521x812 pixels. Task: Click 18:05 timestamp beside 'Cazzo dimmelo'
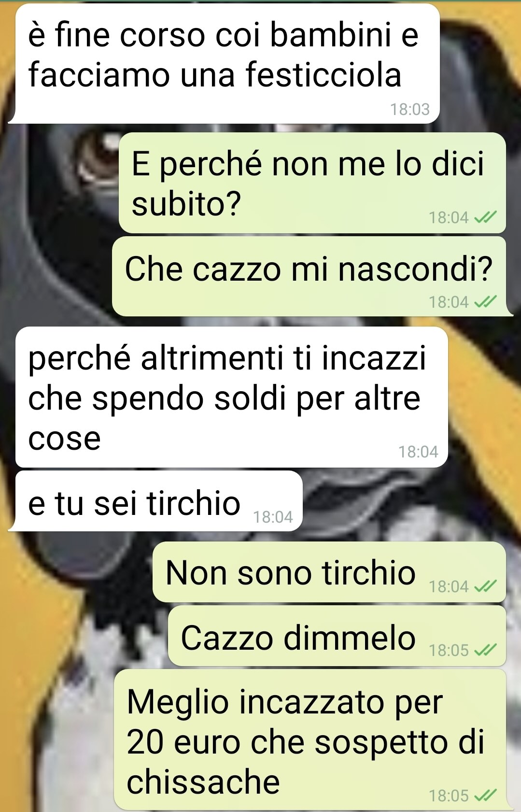(x=449, y=651)
